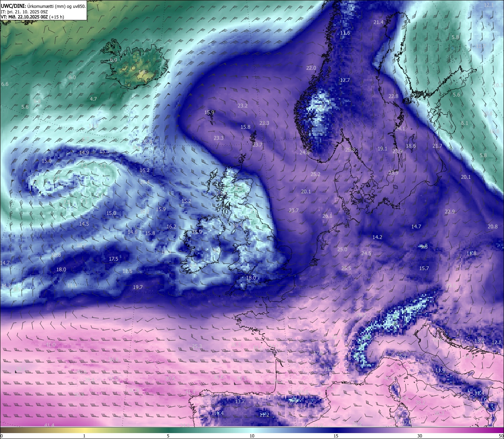504x439 pixels.
Task: Click the 19.7 value south of Ireland
Action: pos(137,288)
